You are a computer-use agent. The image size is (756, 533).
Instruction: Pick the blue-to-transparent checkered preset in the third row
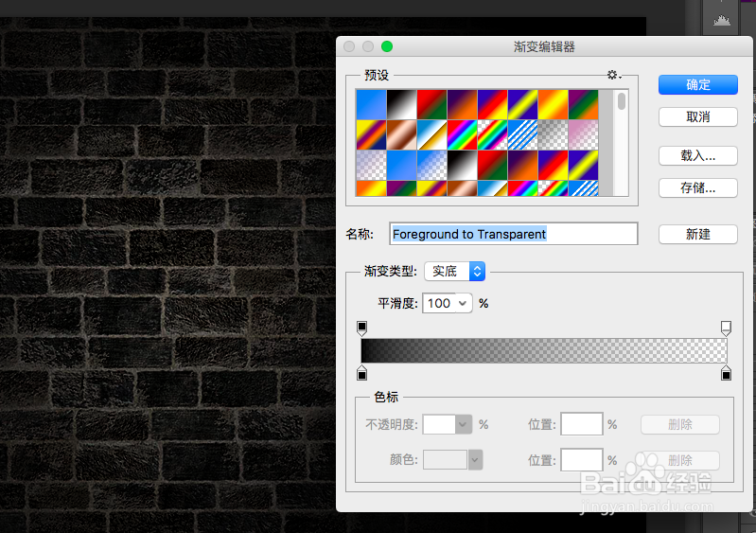[432, 165]
